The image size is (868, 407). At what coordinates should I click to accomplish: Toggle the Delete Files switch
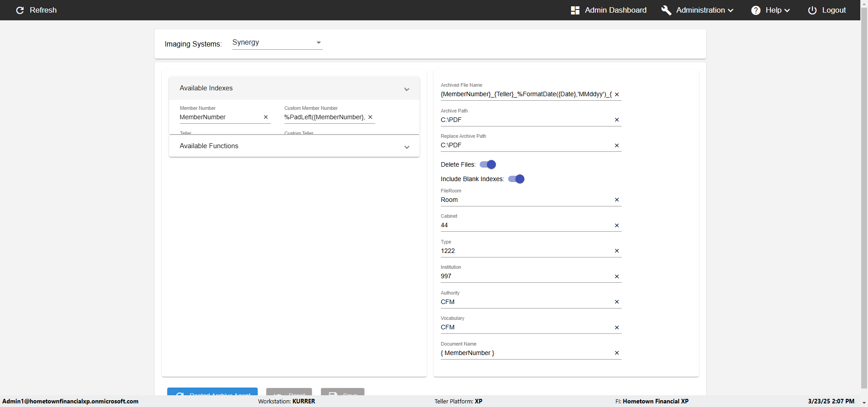(x=488, y=164)
